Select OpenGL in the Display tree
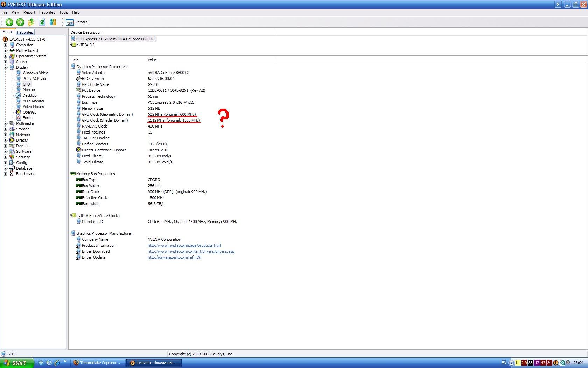The image size is (588, 368). pos(29,112)
